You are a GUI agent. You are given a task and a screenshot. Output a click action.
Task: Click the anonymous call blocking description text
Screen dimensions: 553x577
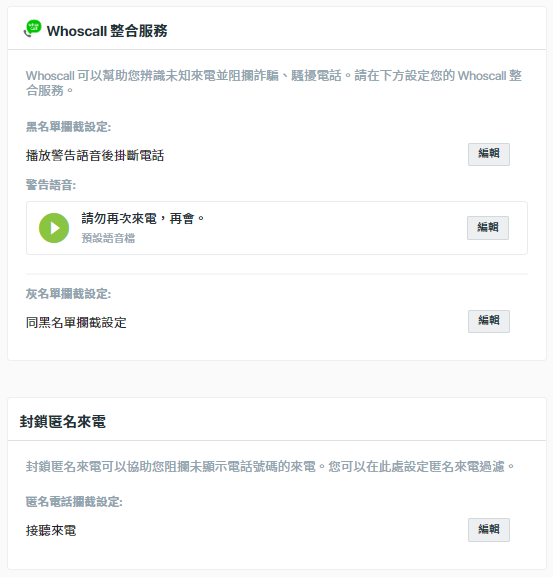tap(270, 467)
